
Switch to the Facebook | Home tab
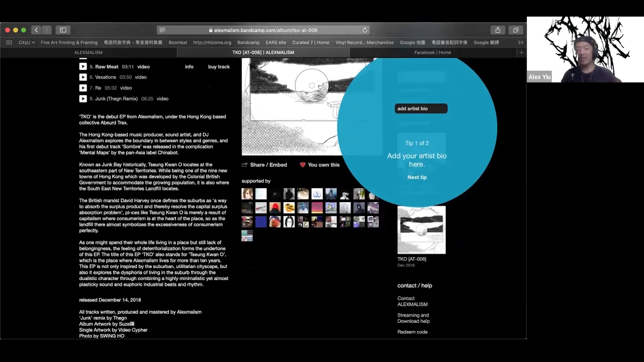pyautogui.click(x=433, y=52)
